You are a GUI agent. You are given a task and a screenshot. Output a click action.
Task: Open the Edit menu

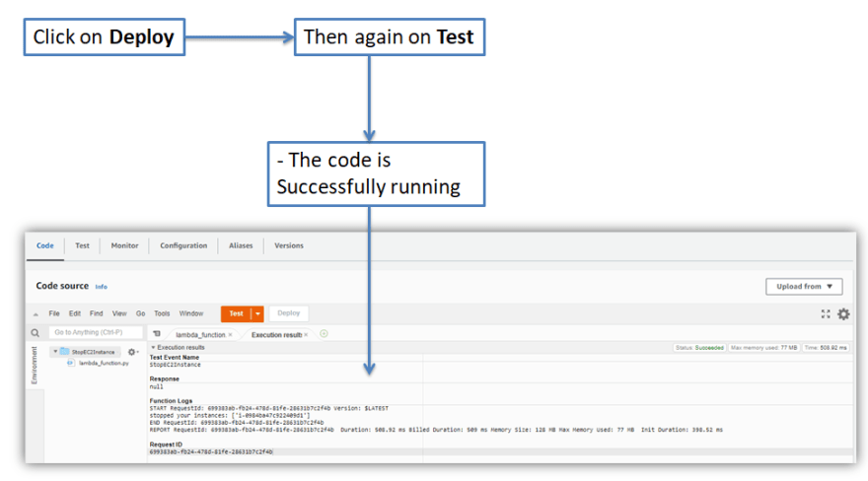point(75,313)
